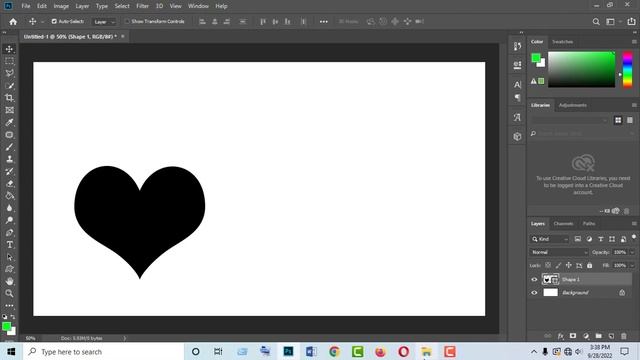Screen dimensions: 640x360
Task: Switch to the Adjustments tab
Action: pyautogui.click(x=573, y=105)
